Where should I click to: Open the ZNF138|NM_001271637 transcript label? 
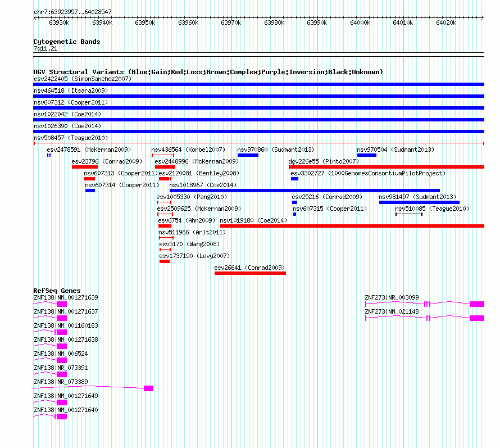coord(66,311)
